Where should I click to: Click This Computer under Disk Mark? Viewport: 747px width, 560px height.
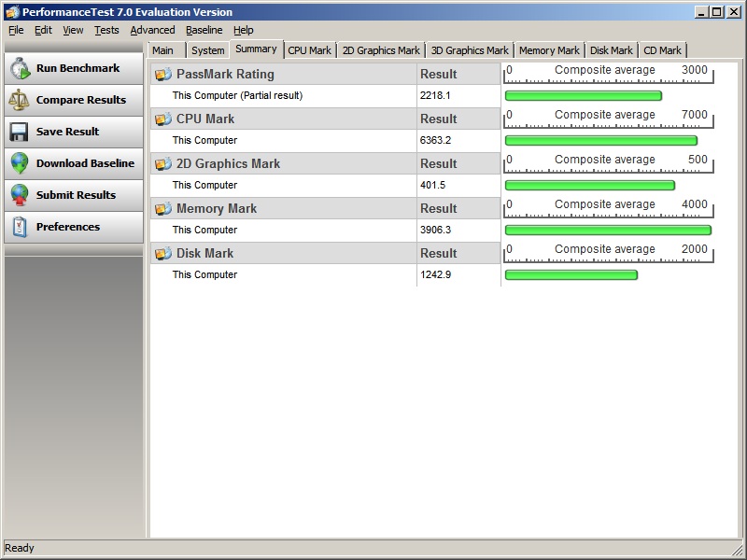(x=204, y=274)
